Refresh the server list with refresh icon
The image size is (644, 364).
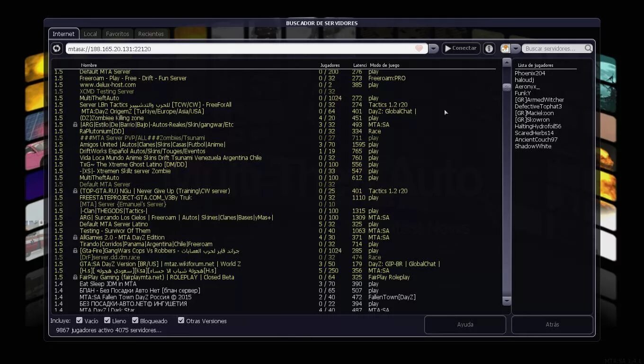(x=56, y=48)
